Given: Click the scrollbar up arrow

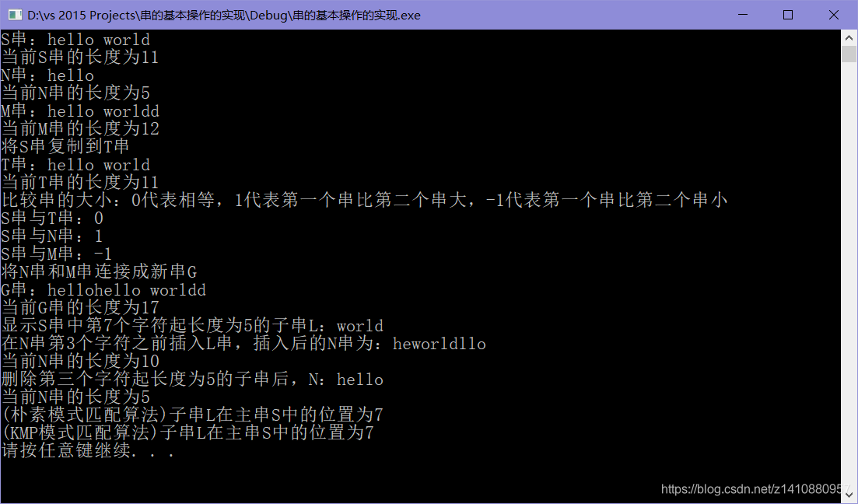Looking at the screenshot, I should [x=849, y=38].
